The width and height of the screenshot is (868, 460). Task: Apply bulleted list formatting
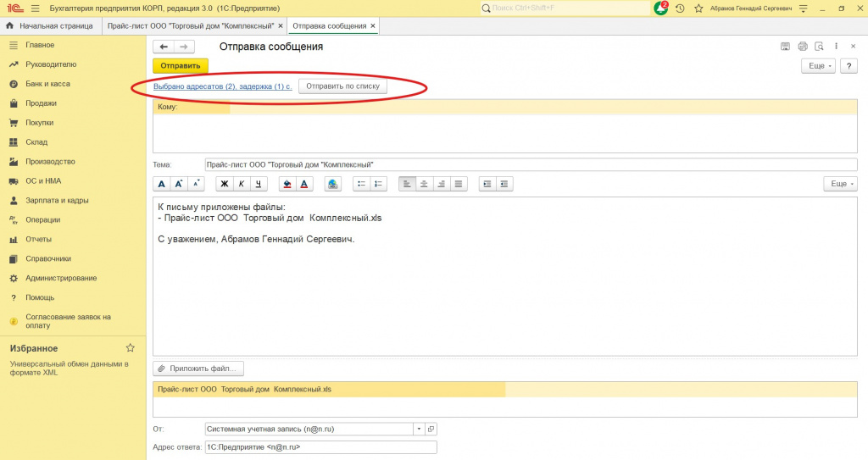point(361,184)
